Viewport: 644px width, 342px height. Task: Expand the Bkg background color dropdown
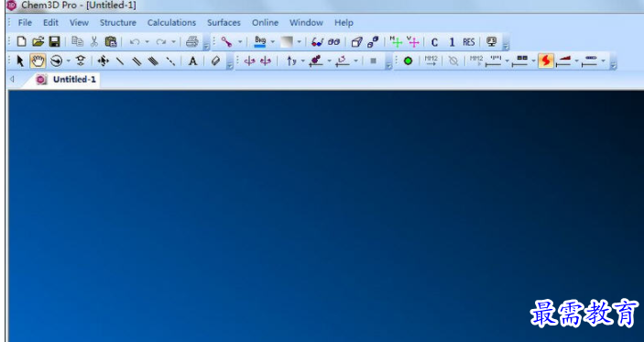[x=272, y=41]
